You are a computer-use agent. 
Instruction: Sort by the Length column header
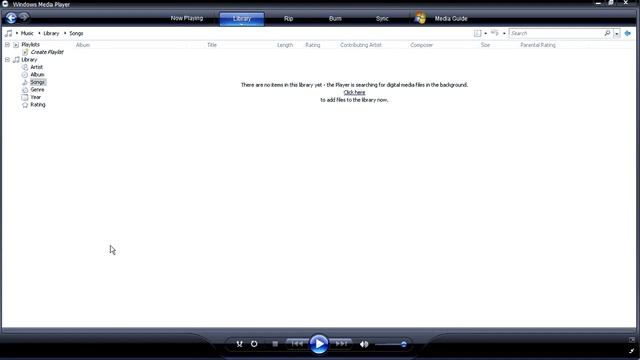point(285,45)
